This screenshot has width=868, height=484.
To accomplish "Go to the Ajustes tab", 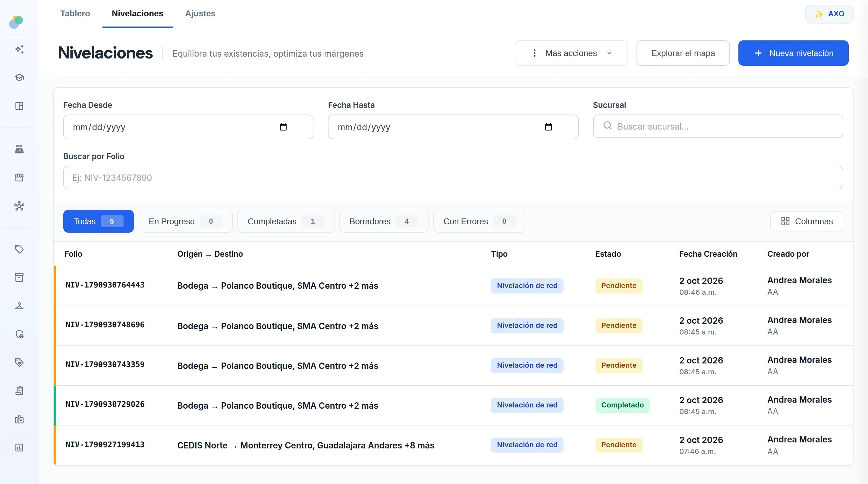I will point(200,14).
